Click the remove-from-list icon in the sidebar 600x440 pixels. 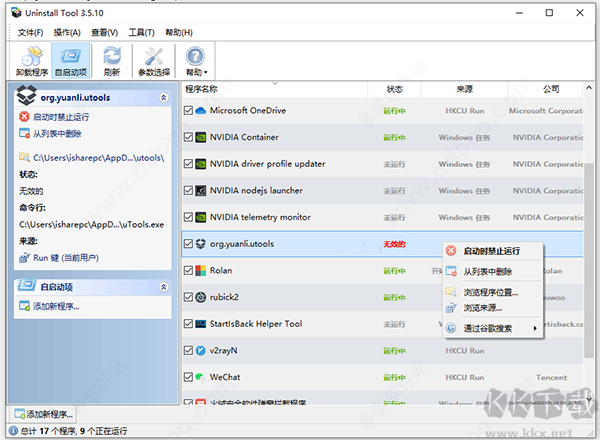pos(24,133)
